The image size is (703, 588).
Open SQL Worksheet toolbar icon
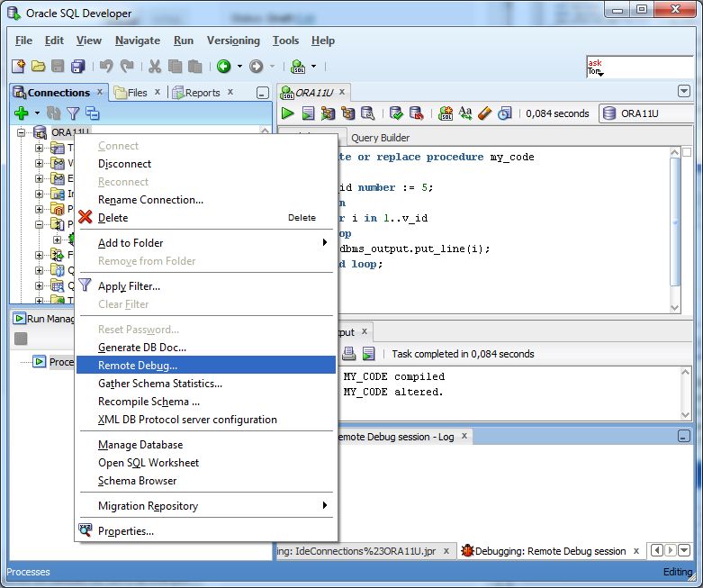click(298, 67)
